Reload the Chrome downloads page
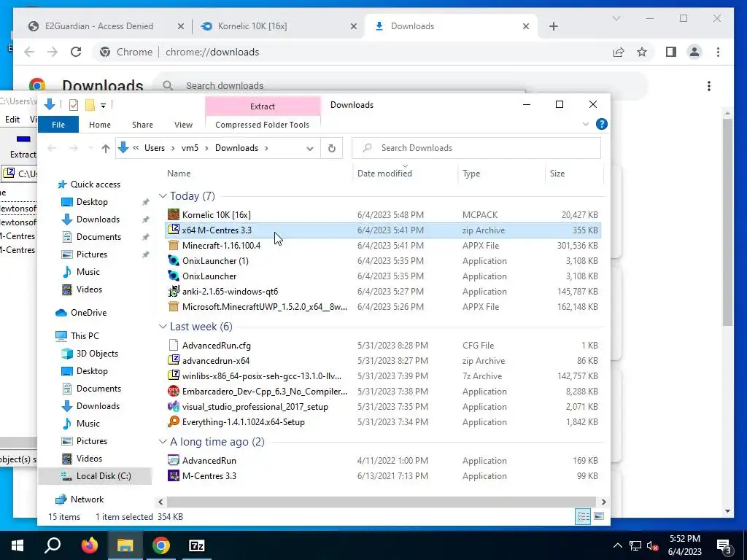This screenshot has height=560, width=747. [x=76, y=52]
